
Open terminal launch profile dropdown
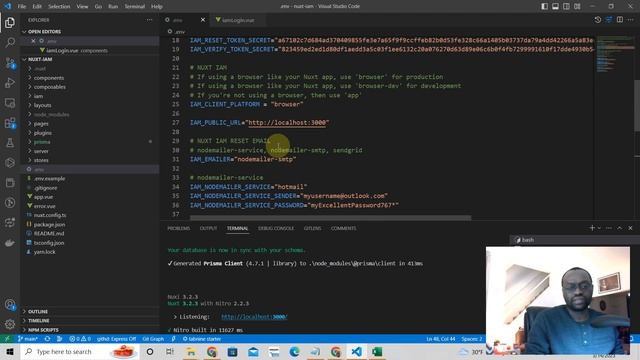(599, 228)
